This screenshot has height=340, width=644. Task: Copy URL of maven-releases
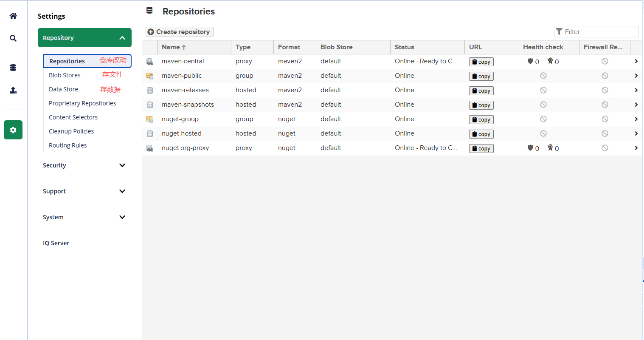(x=481, y=91)
